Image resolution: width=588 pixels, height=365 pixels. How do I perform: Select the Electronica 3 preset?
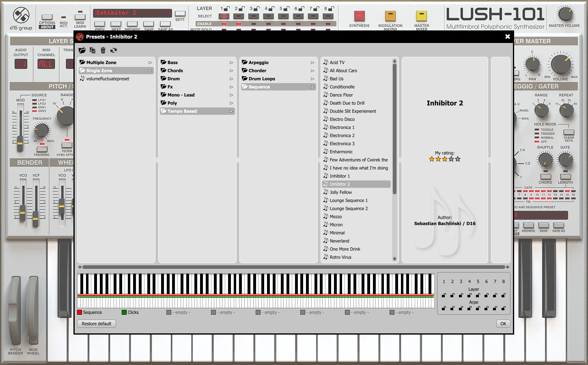tap(357, 144)
